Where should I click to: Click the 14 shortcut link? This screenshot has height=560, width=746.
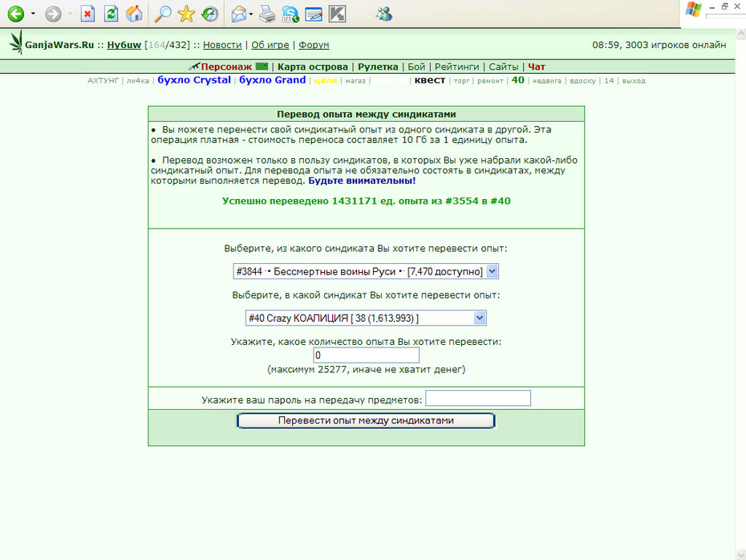(609, 81)
